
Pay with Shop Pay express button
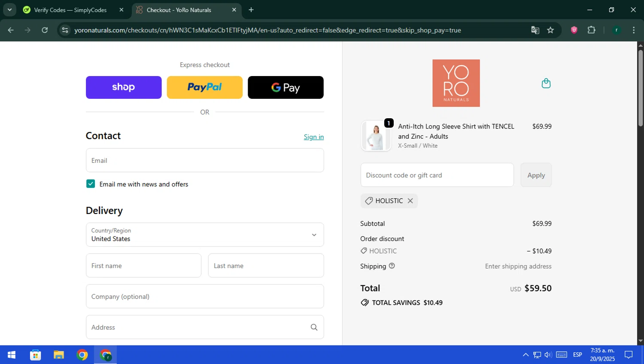(124, 87)
